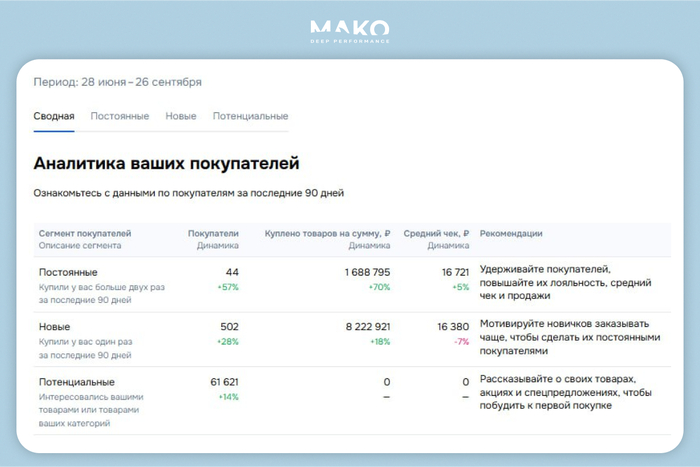The height and width of the screenshot is (467, 700).
Task: Click the Куплено товаров на сумму column header
Action: tap(327, 233)
